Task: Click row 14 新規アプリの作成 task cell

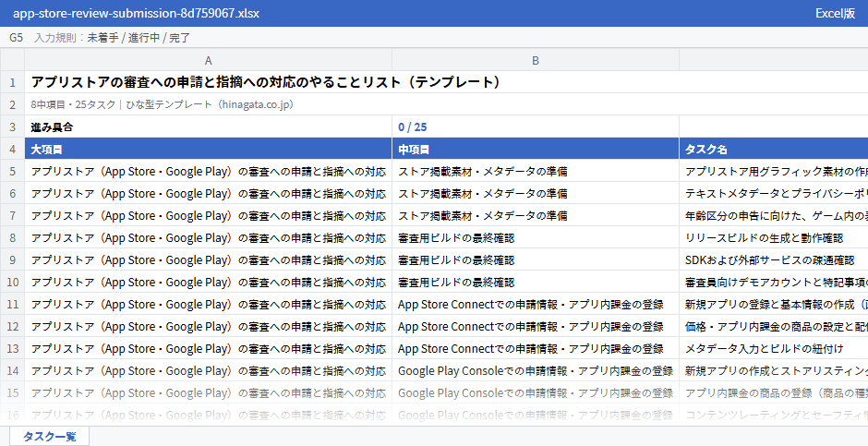Action: [x=774, y=370]
